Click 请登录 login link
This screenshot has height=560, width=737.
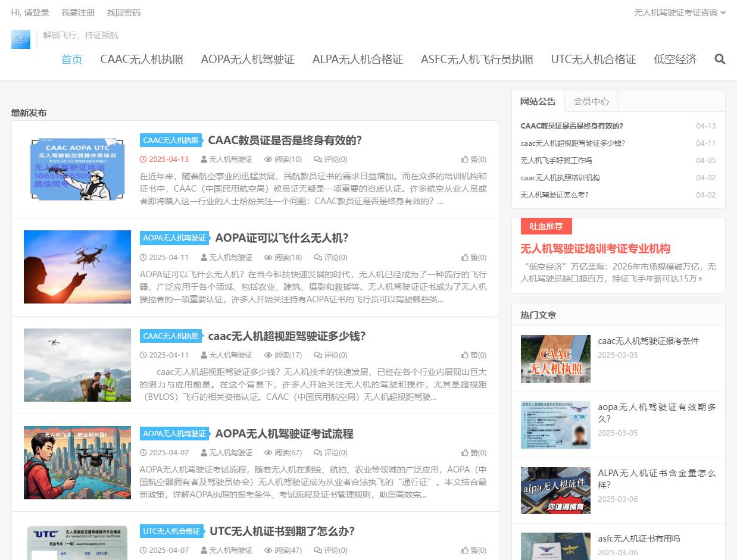[37, 12]
